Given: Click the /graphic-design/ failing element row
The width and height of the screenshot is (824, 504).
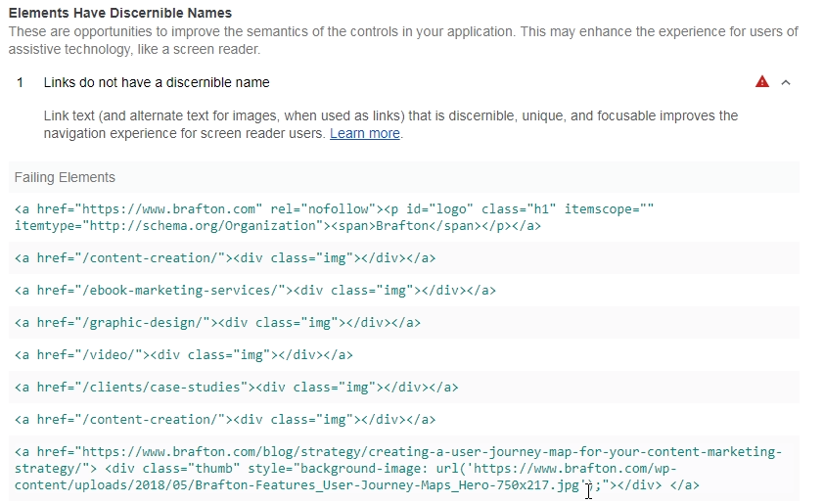Looking at the screenshot, I should pyautogui.click(x=217, y=322).
